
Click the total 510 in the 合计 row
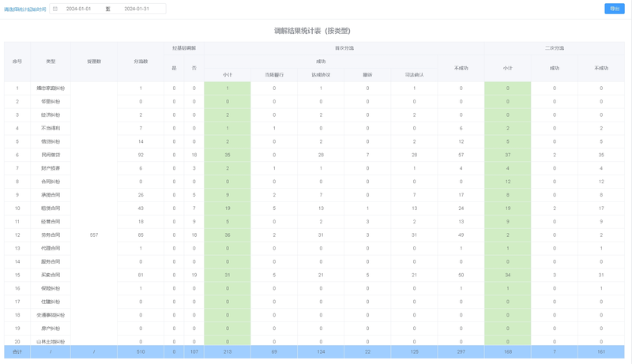(x=141, y=351)
